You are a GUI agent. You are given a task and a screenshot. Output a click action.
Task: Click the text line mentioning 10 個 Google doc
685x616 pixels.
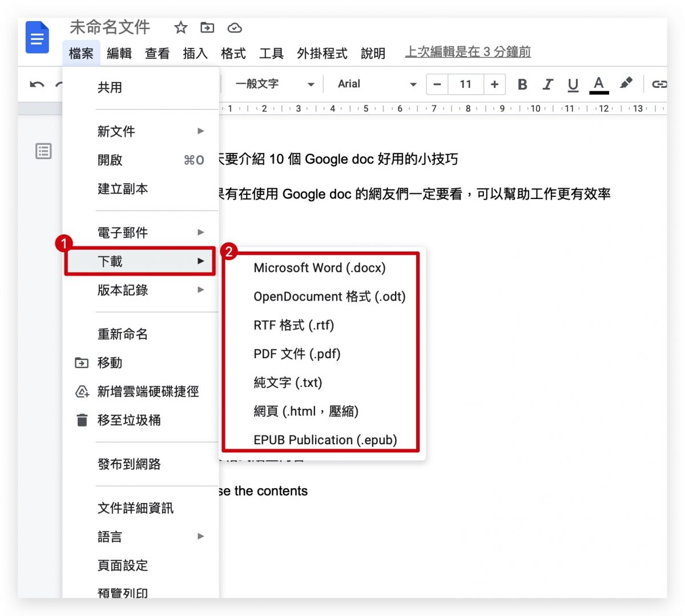pos(339,159)
